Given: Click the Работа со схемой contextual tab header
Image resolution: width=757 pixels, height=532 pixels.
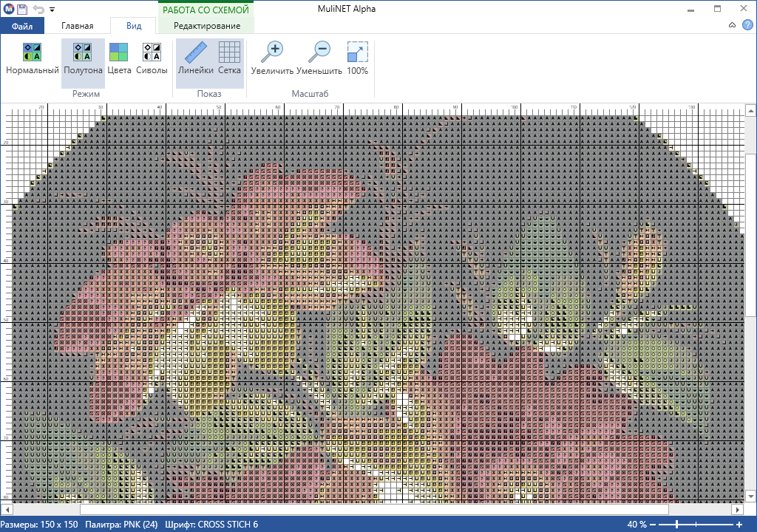Looking at the screenshot, I should point(206,10).
